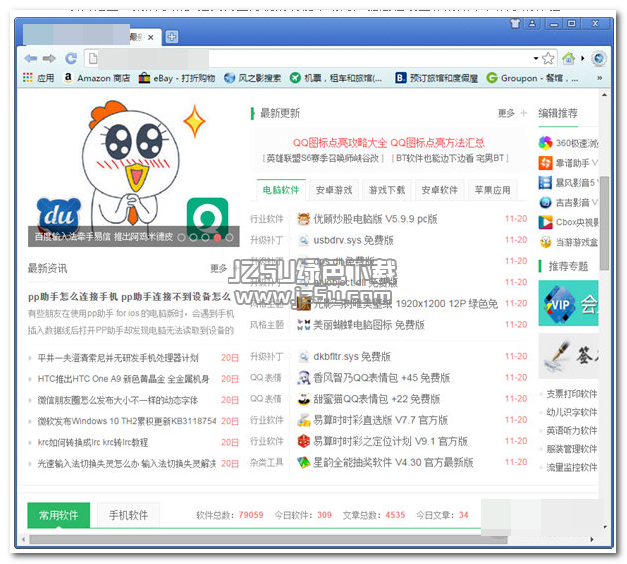Switch to the 游戏下载 tab

click(386, 190)
